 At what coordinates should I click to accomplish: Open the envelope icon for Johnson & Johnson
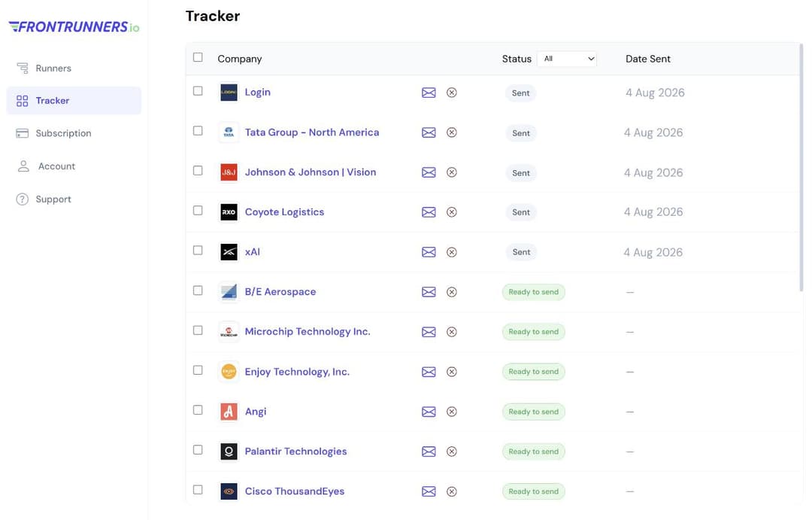point(429,172)
